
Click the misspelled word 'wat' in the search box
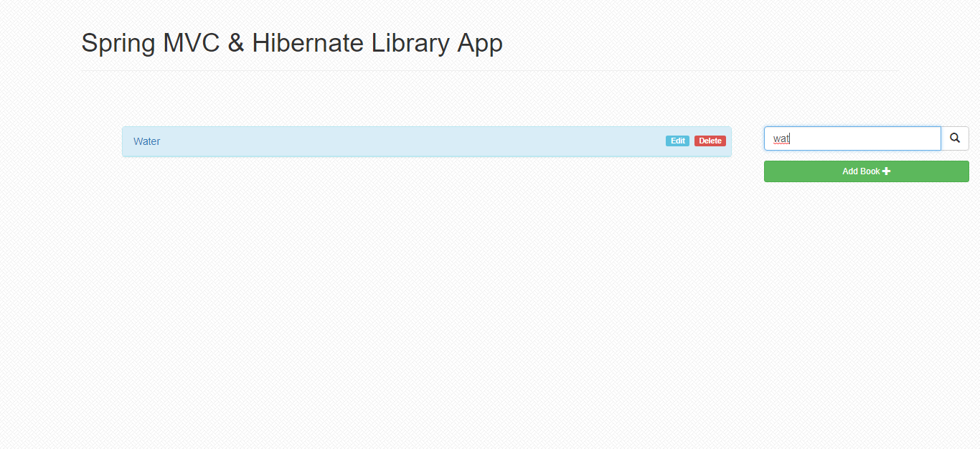[780, 138]
